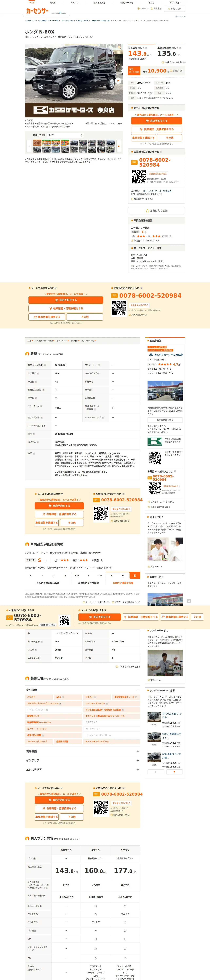210x980 pixels.
Task: Click the shop building photo in 販売店情報
Action: coord(165,390)
